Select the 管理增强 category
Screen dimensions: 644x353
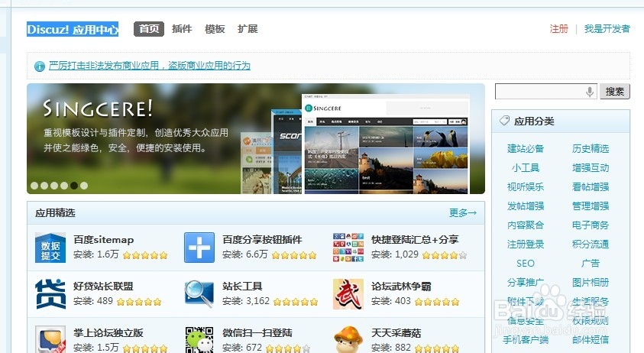(591, 206)
